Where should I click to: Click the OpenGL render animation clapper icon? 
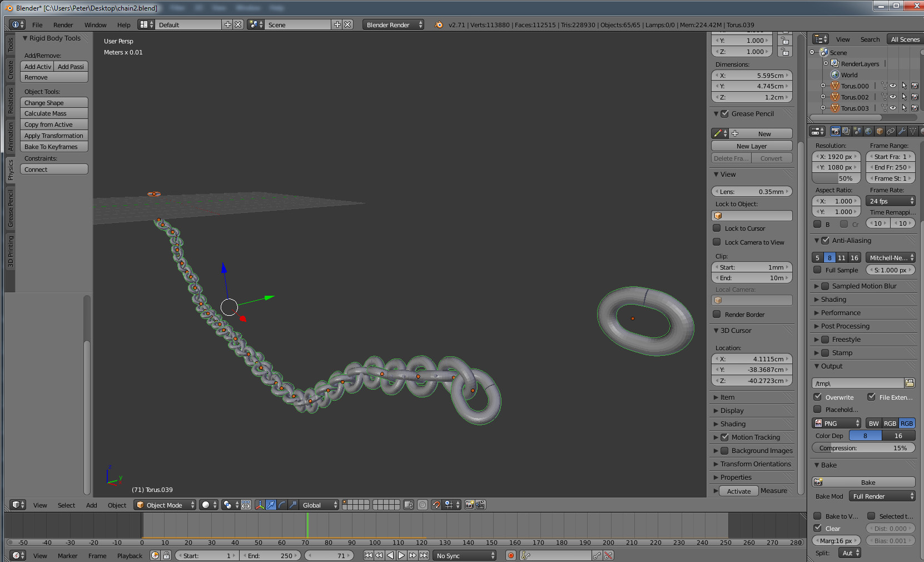481,505
